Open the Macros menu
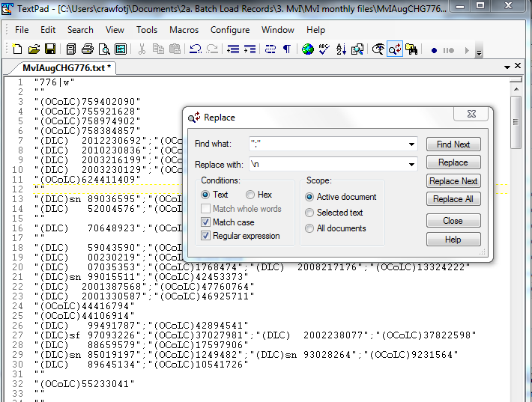The height and width of the screenshot is (402, 532). click(x=184, y=30)
